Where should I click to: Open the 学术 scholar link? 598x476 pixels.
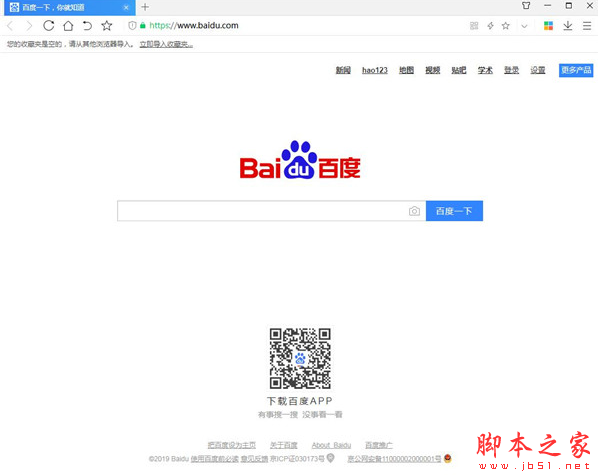pos(485,70)
